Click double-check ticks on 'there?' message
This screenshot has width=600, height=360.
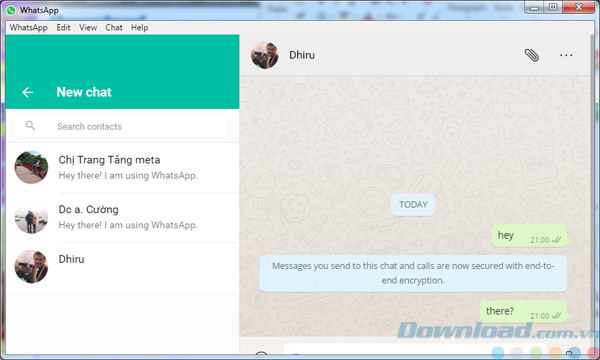click(x=556, y=316)
